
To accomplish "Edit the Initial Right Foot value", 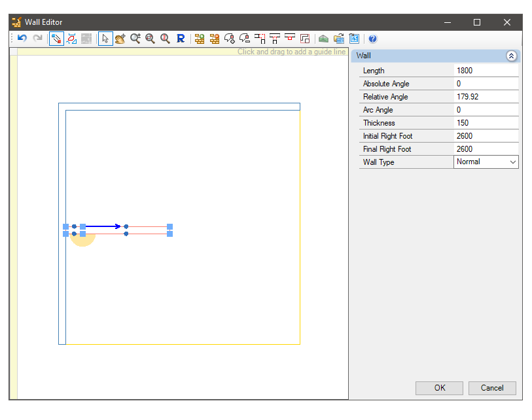I will tap(486, 136).
